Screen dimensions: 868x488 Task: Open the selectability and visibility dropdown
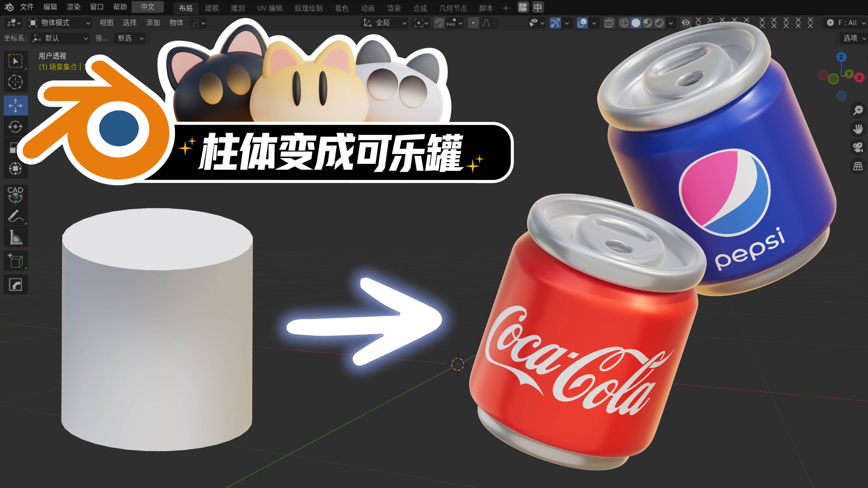point(536,23)
